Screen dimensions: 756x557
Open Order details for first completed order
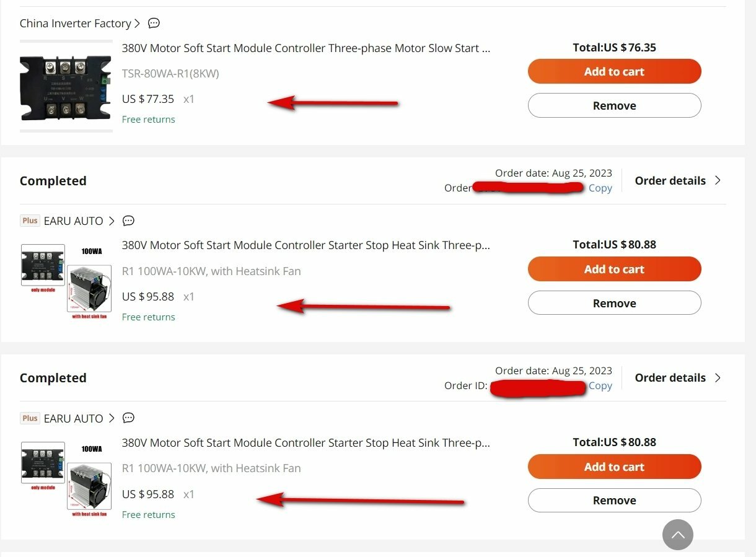pos(678,180)
